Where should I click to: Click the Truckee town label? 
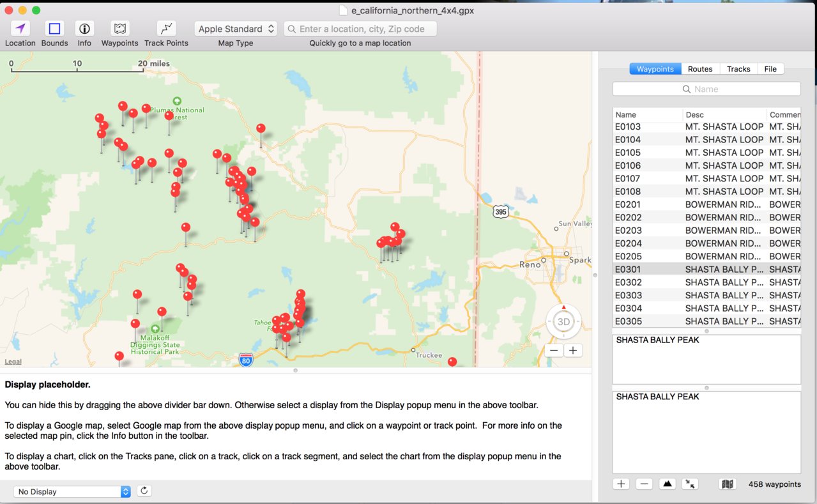[429, 355]
